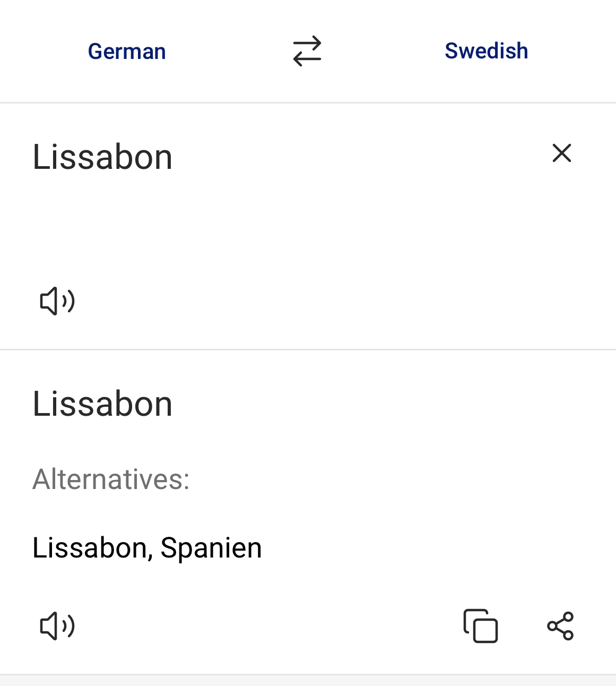Tap the Alternatives heading
This screenshot has height=686, width=616.
111,479
